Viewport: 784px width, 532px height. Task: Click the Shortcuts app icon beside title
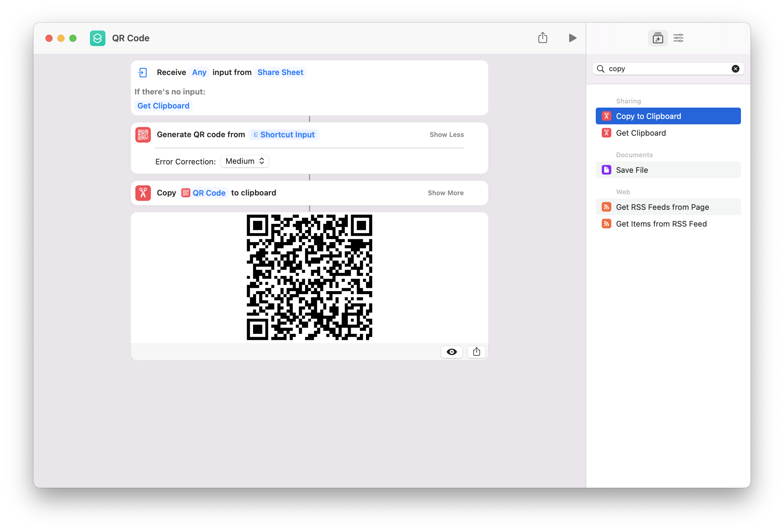97,38
